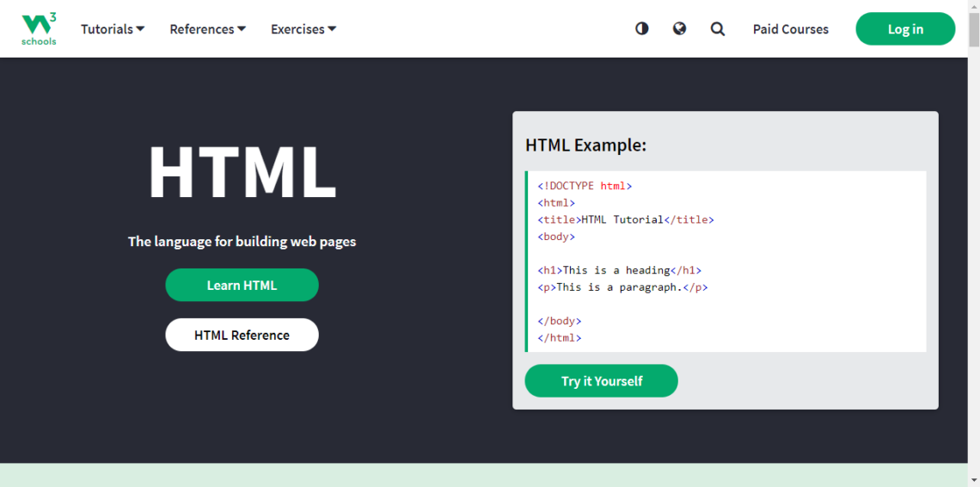Viewport: 980px width, 487px height.
Task: Click the scrollbar down arrow
Action: [973, 480]
